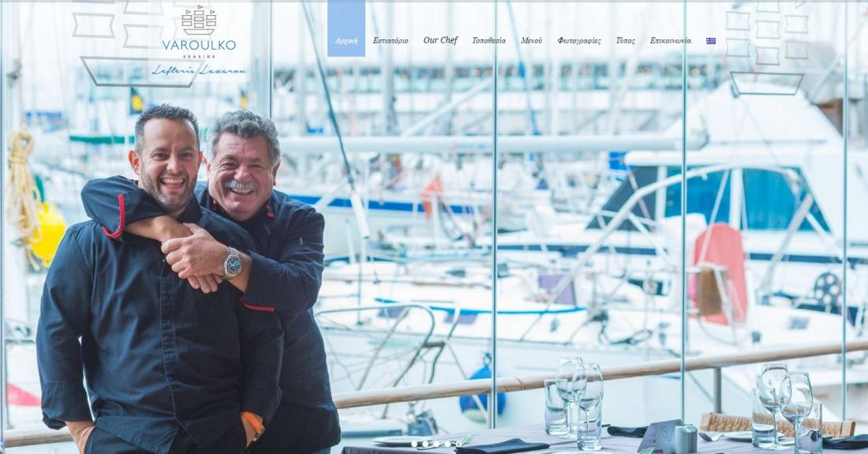Click the ship emblem in the Varoulko logo
Image resolution: width=868 pixels, height=454 pixels.
[x=198, y=21]
